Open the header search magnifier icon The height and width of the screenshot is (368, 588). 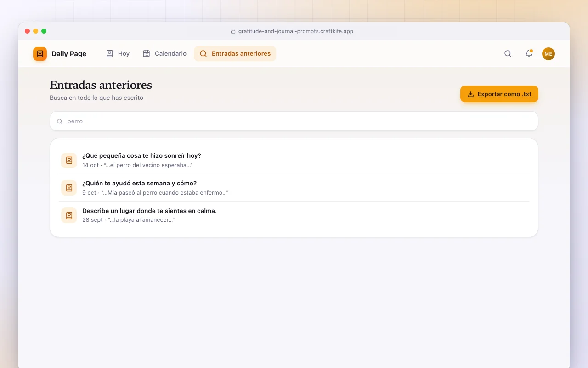click(508, 54)
